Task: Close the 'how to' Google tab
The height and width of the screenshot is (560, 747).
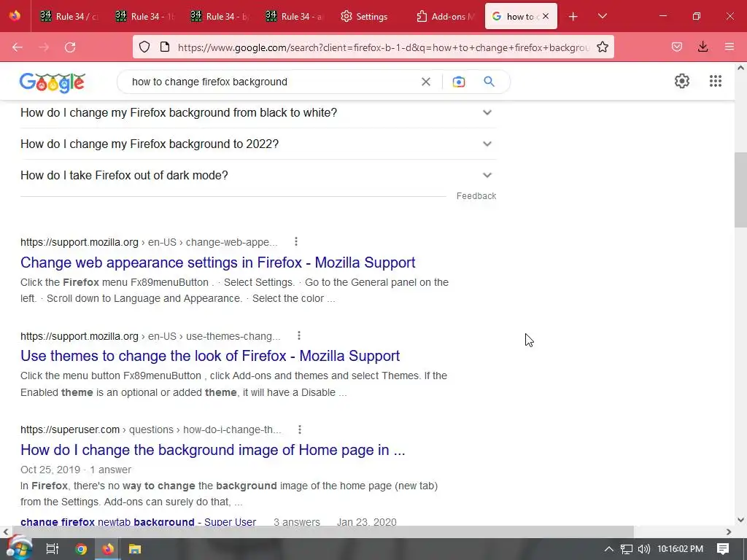Action: 546,16
